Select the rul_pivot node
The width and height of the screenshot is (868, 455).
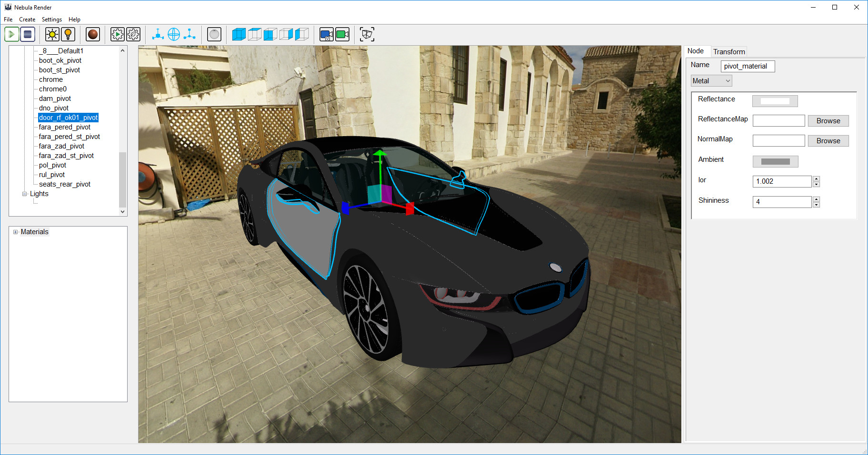click(x=52, y=175)
